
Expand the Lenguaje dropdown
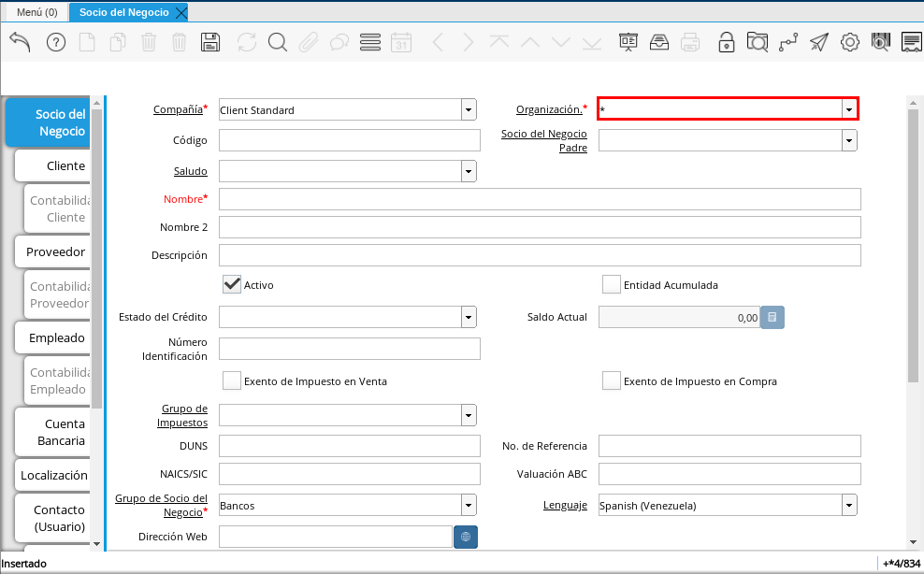[848, 506]
